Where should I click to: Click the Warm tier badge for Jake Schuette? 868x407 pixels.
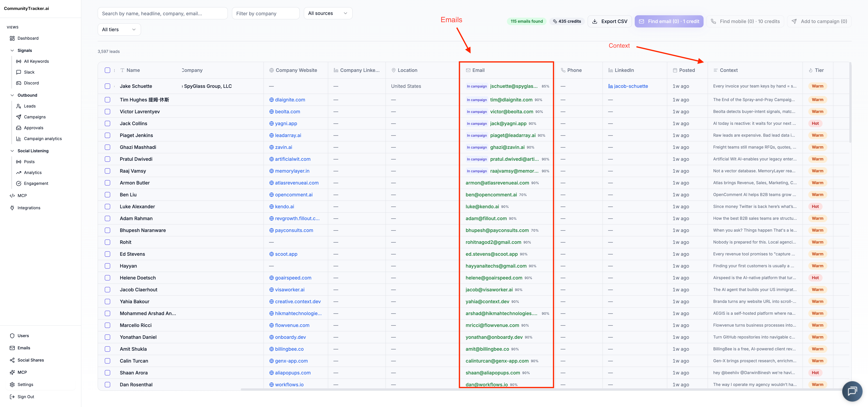tap(817, 86)
